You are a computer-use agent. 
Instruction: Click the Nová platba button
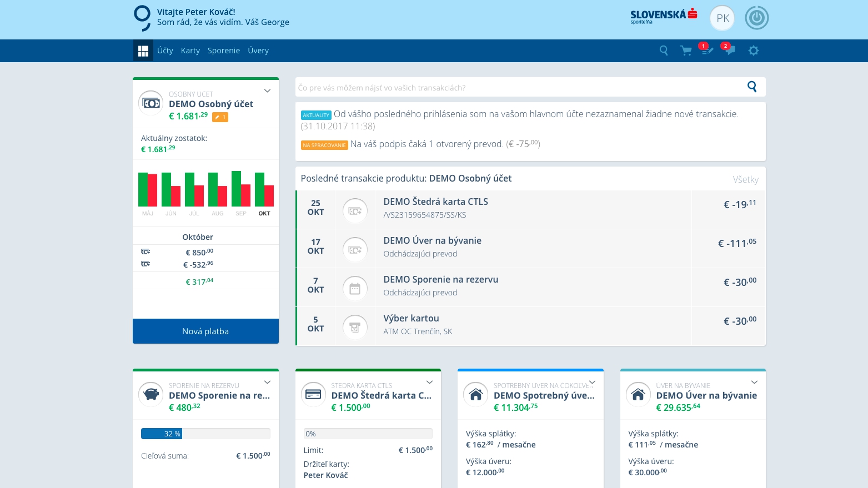pyautogui.click(x=205, y=331)
